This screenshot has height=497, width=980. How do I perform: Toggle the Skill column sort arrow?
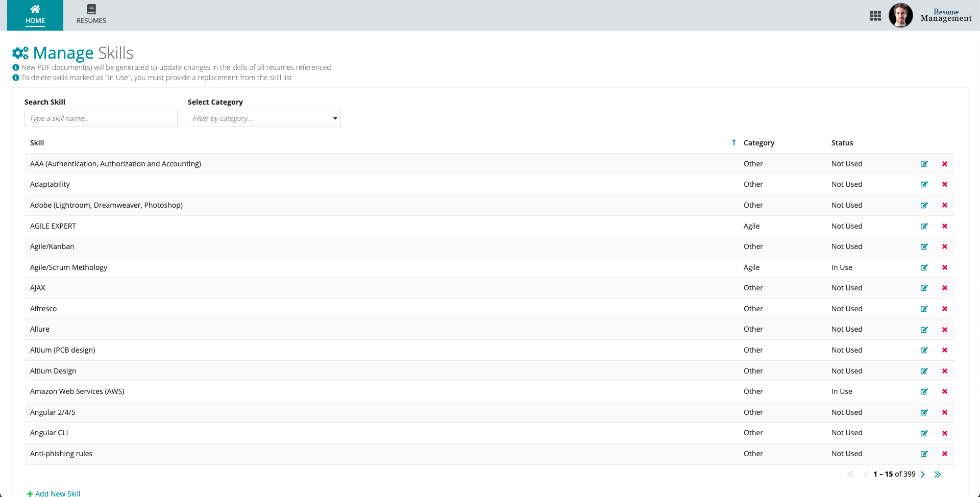pos(733,142)
